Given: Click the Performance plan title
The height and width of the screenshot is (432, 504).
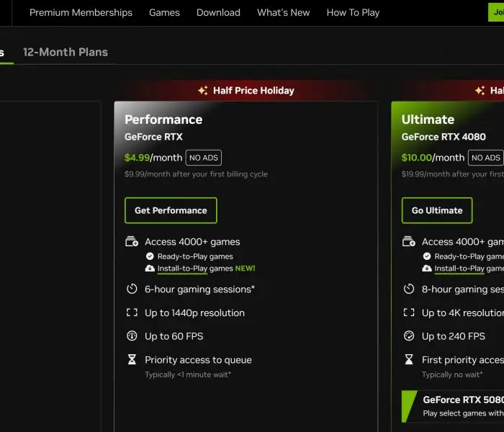Looking at the screenshot, I should pos(163,120).
